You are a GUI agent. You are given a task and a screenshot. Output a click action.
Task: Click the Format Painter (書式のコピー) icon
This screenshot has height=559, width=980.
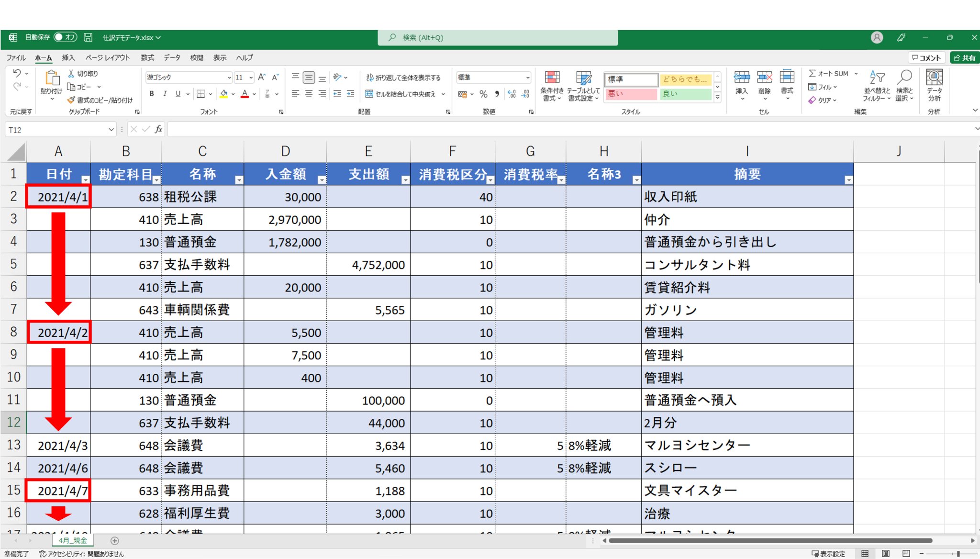click(71, 100)
